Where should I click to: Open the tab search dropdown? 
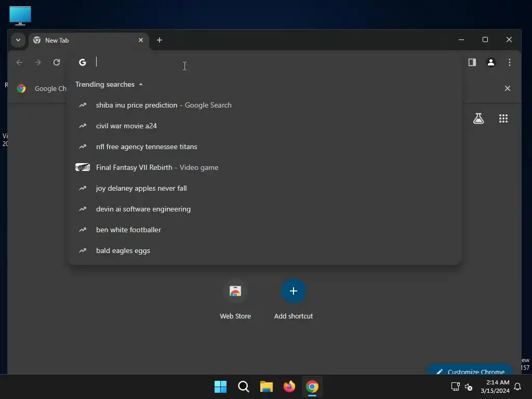[18, 40]
